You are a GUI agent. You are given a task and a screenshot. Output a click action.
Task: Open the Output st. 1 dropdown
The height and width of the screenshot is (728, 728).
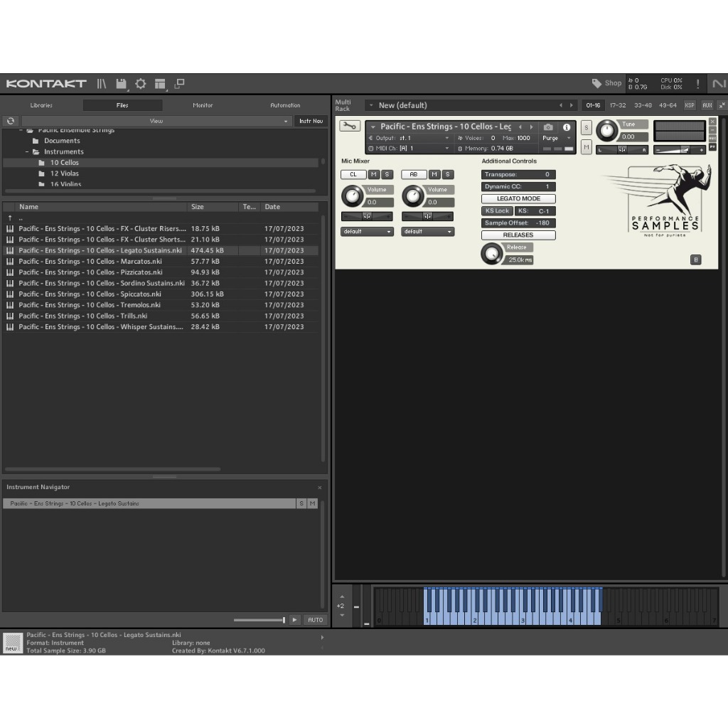409,138
